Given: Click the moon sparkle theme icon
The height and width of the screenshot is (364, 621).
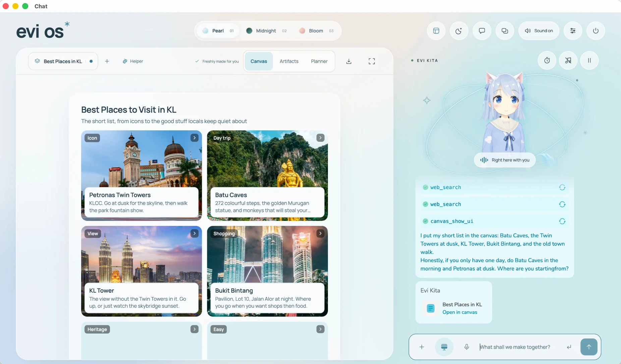Looking at the screenshot, I should click(459, 31).
